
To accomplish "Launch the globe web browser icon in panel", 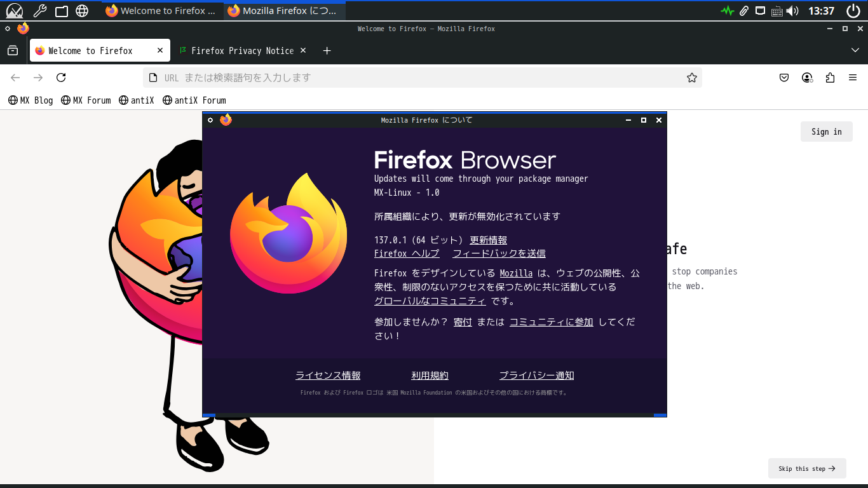I will (x=82, y=11).
